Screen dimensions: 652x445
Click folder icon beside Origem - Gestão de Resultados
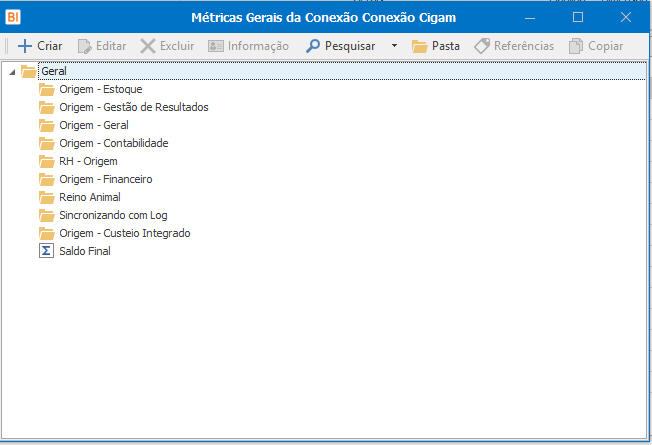[x=47, y=107]
